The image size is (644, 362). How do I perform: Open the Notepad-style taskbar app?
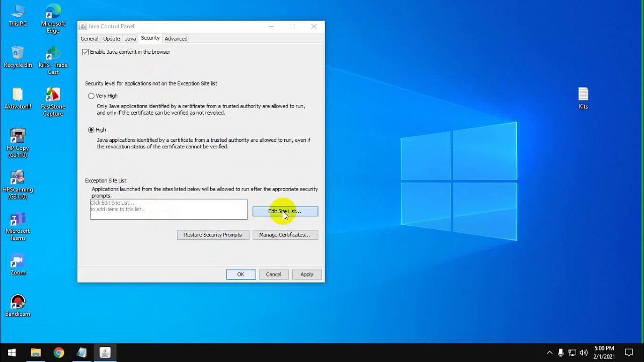(82, 352)
